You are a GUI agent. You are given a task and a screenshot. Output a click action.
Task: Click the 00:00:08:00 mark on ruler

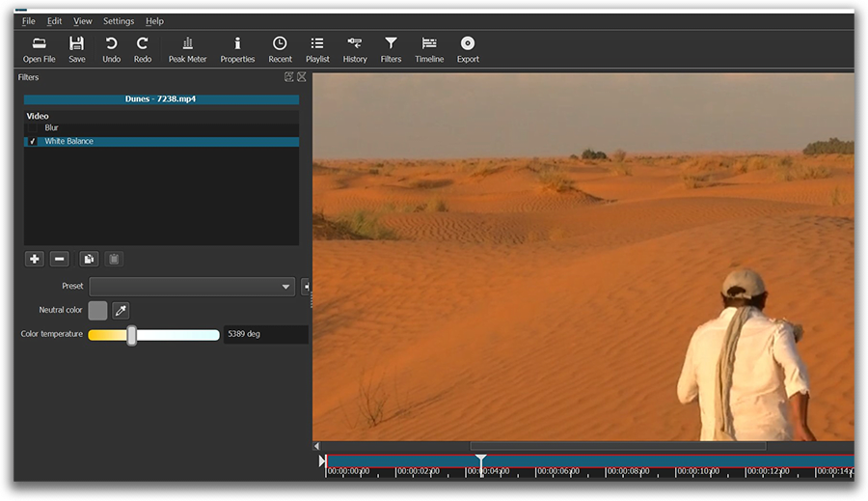click(627, 471)
